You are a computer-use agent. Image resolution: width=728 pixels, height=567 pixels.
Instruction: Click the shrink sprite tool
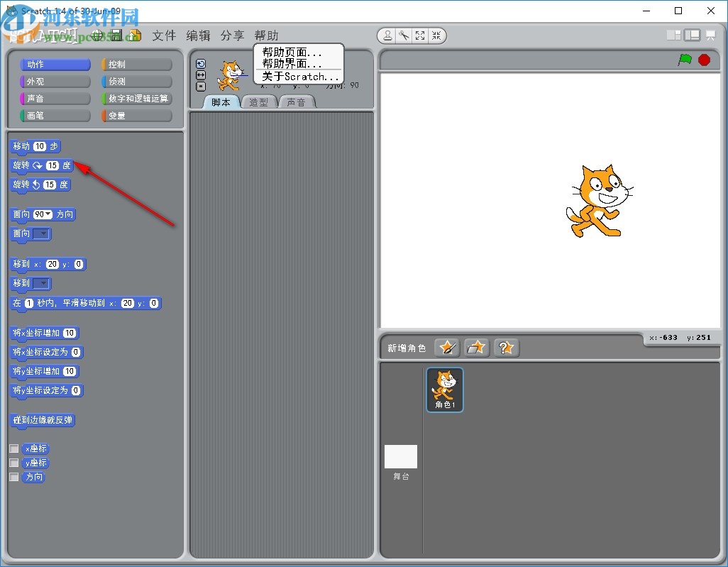click(438, 35)
